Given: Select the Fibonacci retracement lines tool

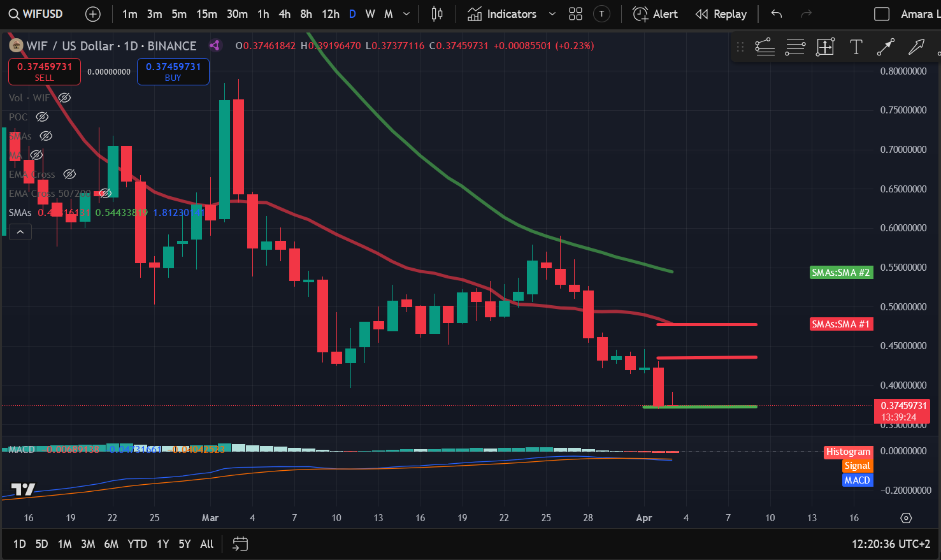Looking at the screenshot, I should point(795,47).
